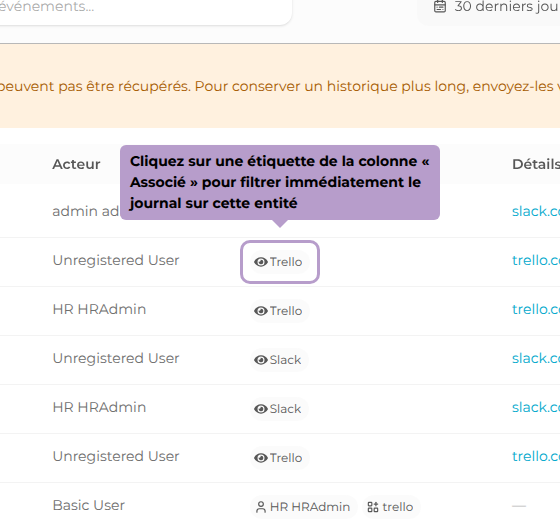Viewport: 560px width, 524px height.
Task: Select the 'admin ad…' actor cell
Action: pyautogui.click(x=86, y=211)
